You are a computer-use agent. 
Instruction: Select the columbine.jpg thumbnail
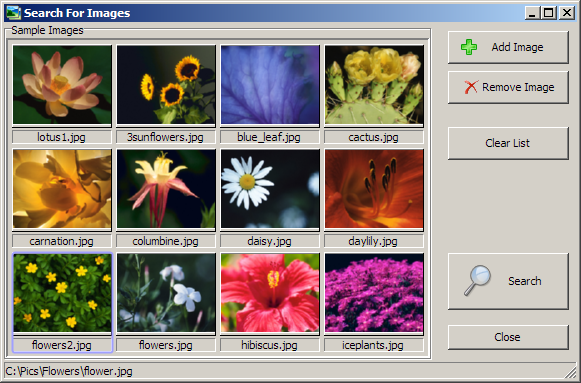(x=166, y=189)
